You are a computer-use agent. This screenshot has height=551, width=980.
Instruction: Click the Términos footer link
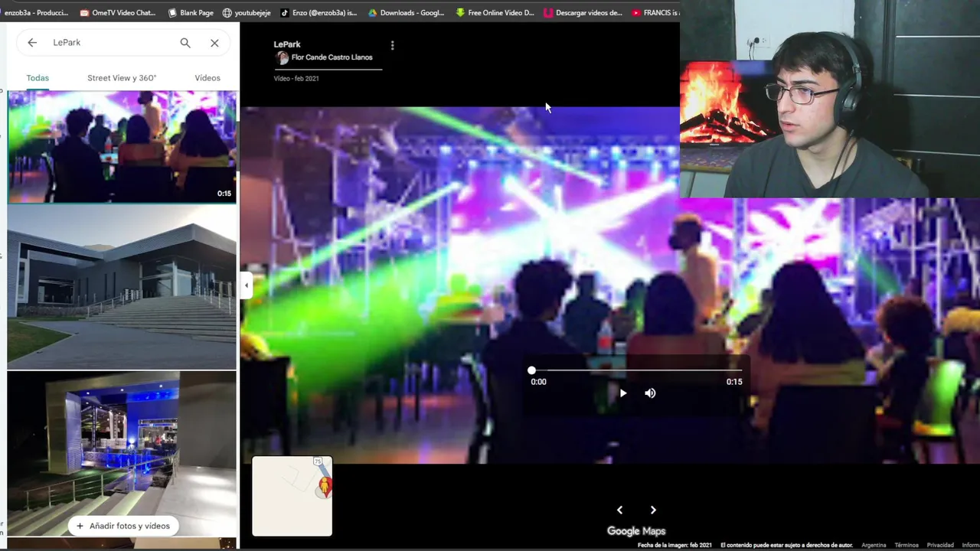point(906,546)
